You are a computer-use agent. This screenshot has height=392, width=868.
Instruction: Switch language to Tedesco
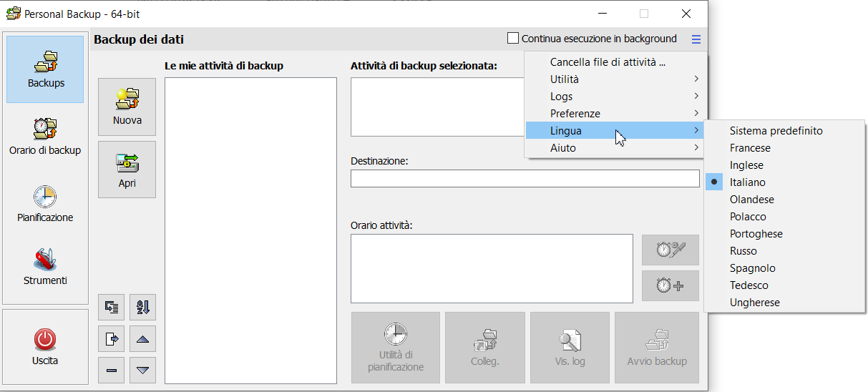[785, 285]
